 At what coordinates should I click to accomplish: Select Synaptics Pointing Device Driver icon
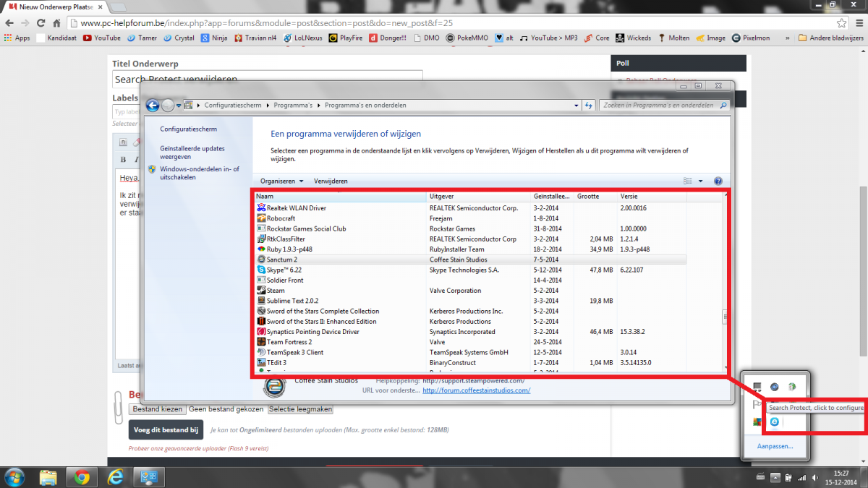(261, 332)
